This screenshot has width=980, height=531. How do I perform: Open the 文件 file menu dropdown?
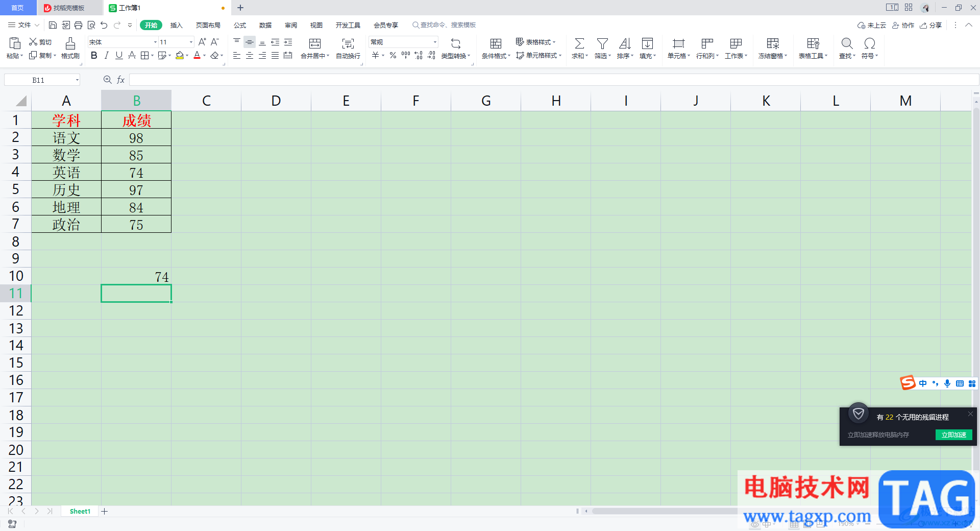pyautogui.click(x=23, y=25)
